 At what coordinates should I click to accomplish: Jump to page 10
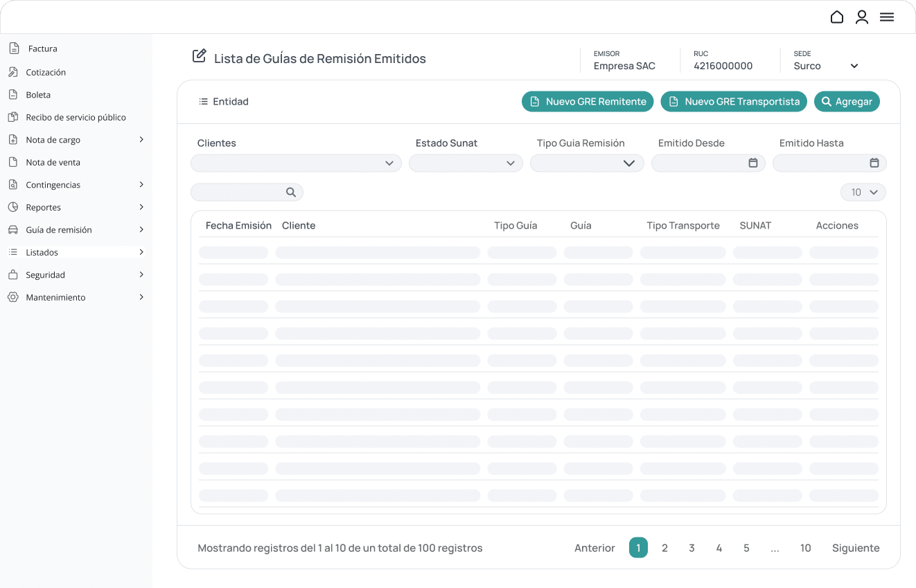[805, 548]
